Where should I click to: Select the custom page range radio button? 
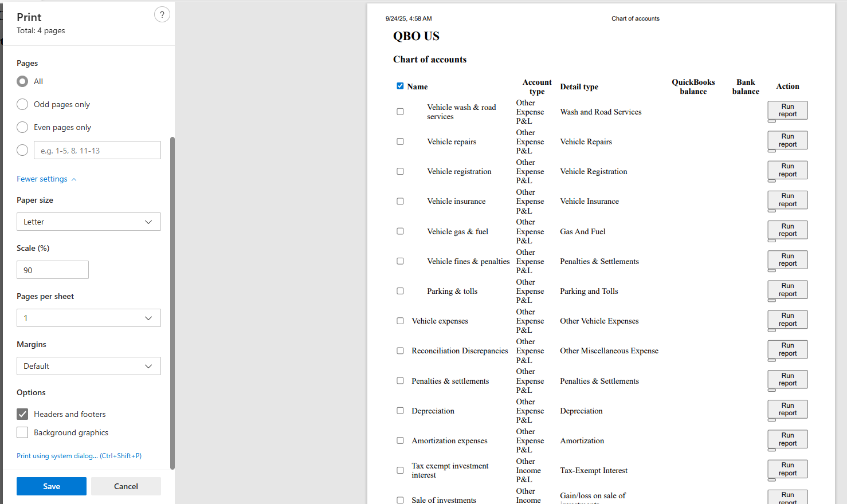22,150
